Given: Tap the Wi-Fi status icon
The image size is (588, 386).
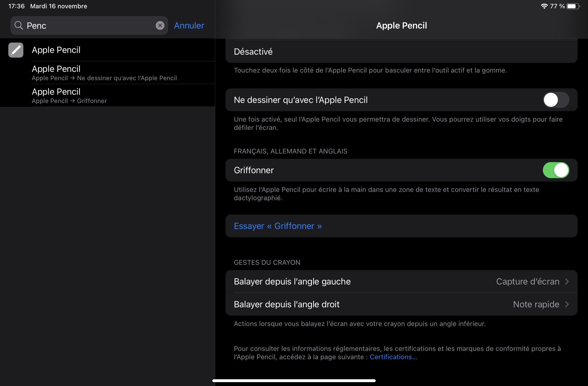Looking at the screenshot, I should [544, 6].
